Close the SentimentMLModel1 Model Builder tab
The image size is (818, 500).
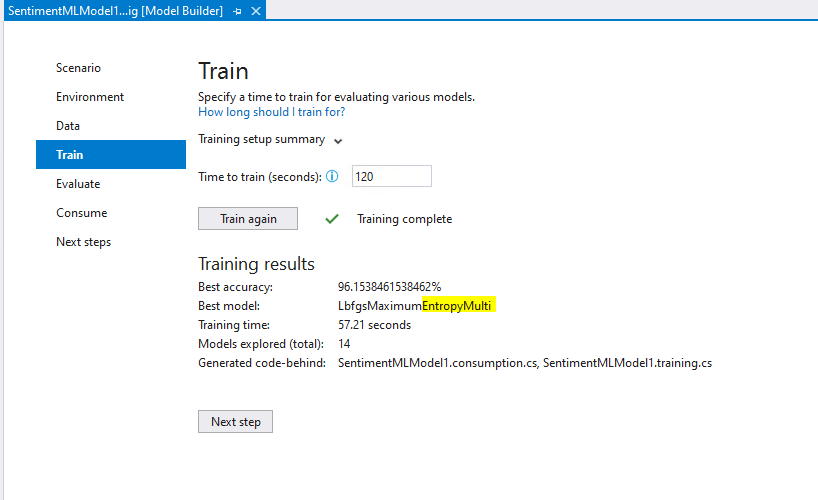[x=256, y=11]
